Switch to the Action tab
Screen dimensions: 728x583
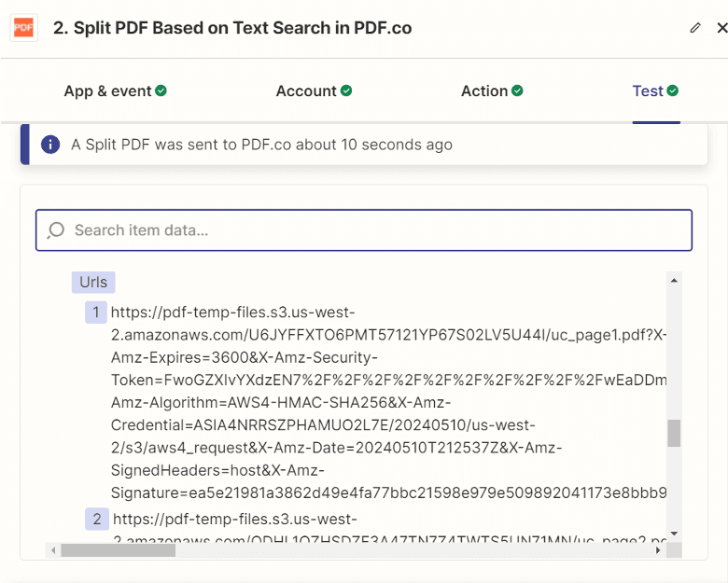pyautogui.click(x=483, y=91)
